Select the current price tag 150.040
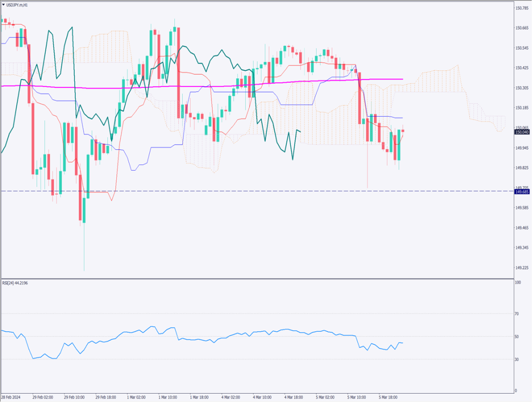The height and width of the screenshot is (402, 532). coord(522,132)
